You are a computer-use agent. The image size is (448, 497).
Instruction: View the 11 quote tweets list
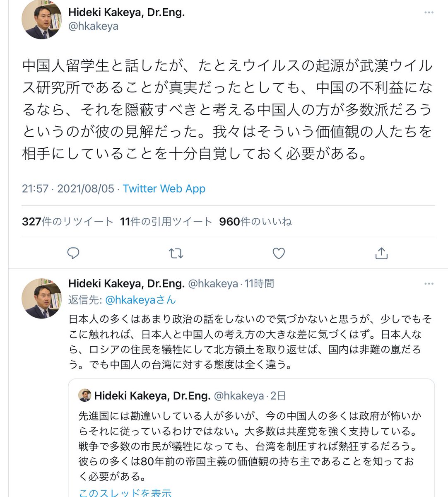(166, 222)
